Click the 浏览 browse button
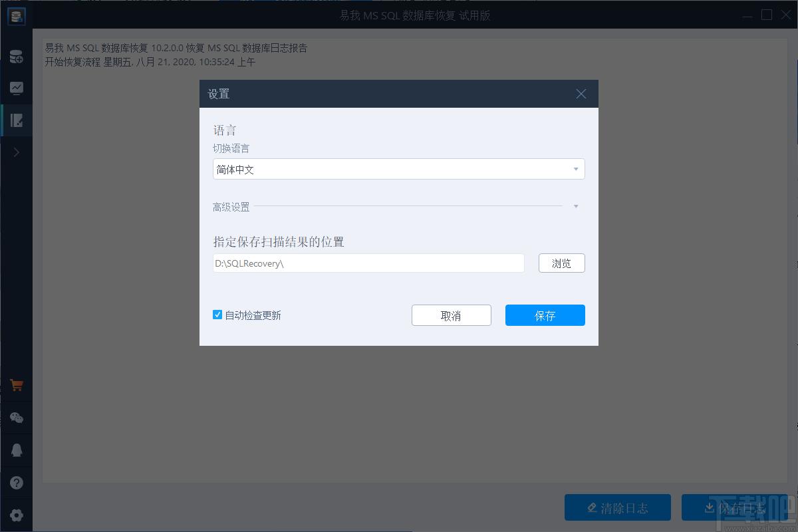This screenshot has width=798, height=532. [562, 263]
